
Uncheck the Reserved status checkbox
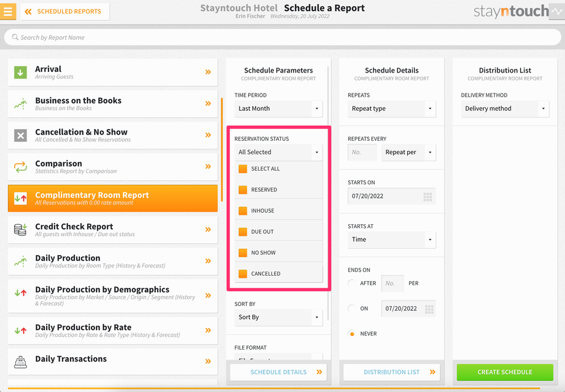point(243,190)
